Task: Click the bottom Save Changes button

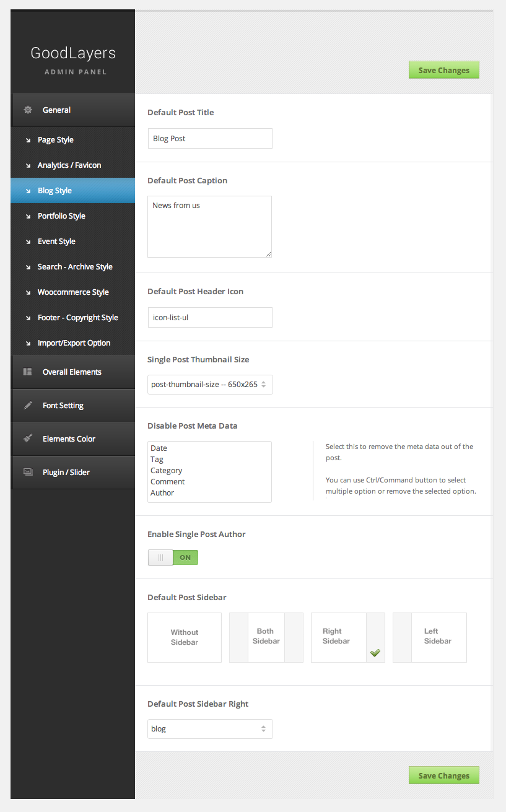Action: [443, 775]
